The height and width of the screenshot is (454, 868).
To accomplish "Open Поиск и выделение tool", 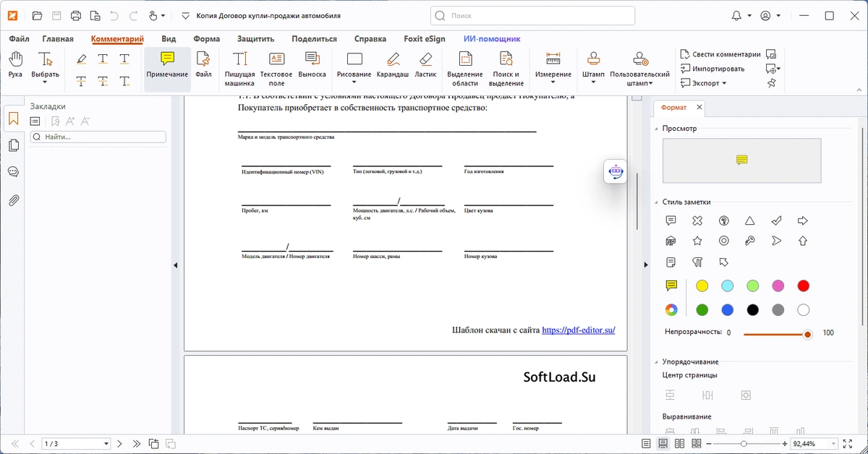I will click(508, 69).
